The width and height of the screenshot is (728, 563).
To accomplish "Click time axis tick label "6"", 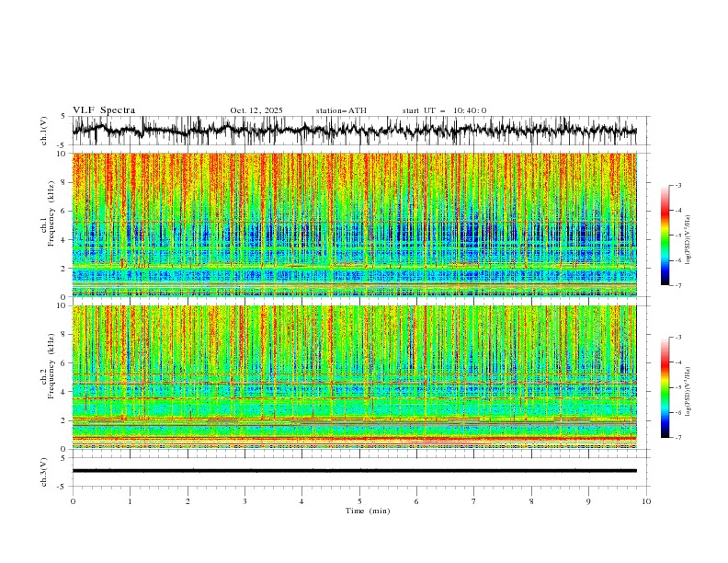I will pyautogui.click(x=416, y=501).
